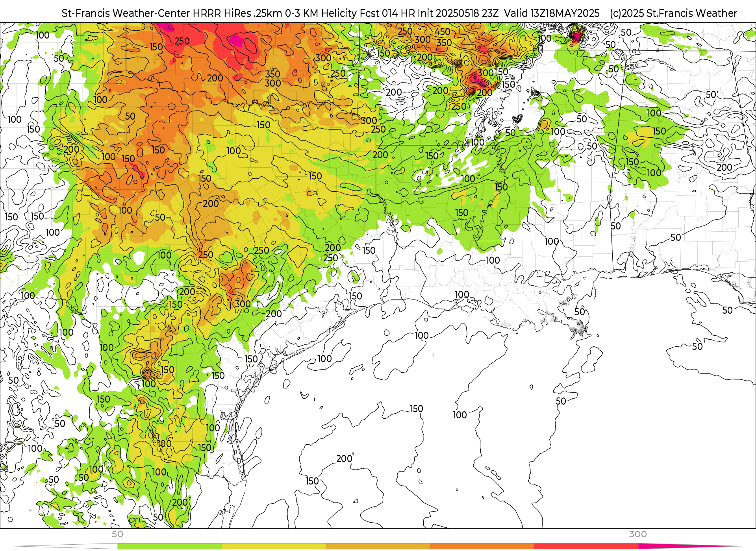Image resolution: width=756 pixels, height=551 pixels.
Task: Click the amber segment of the legend bar
Action: coord(378,546)
